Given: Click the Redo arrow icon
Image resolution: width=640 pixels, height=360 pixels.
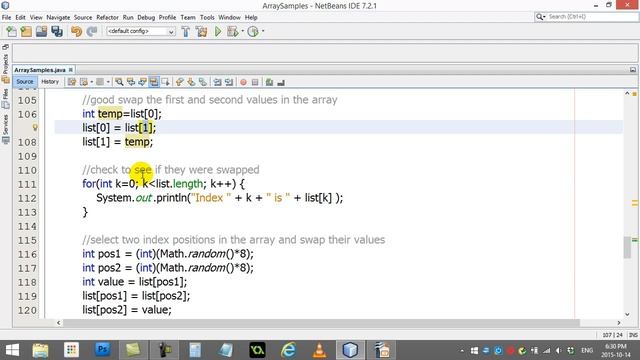Looking at the screenshot, I should coord(92,31).
